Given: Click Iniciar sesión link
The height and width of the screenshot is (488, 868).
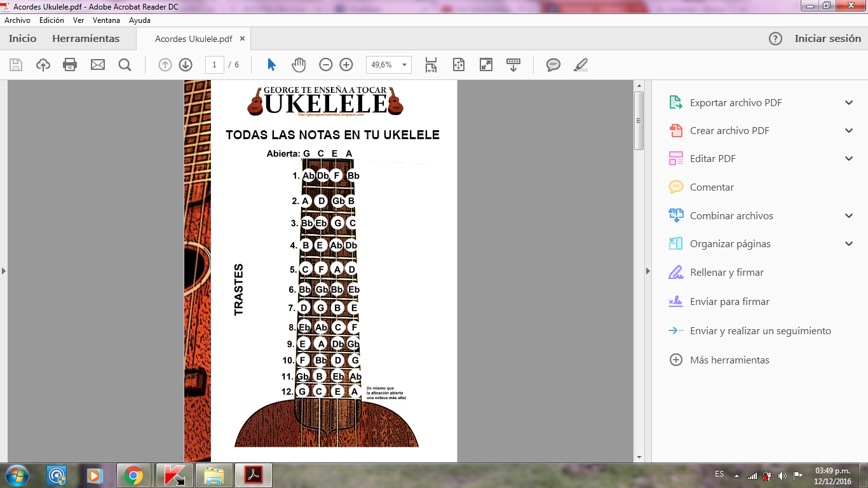Looking at the screenshot, I should coord(827,39).
